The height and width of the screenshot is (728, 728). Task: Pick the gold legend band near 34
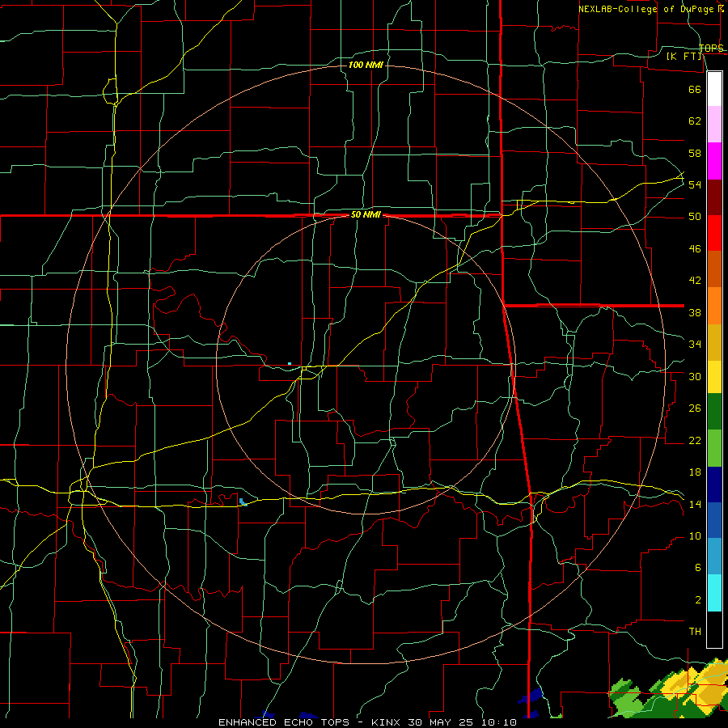point(714,343)
